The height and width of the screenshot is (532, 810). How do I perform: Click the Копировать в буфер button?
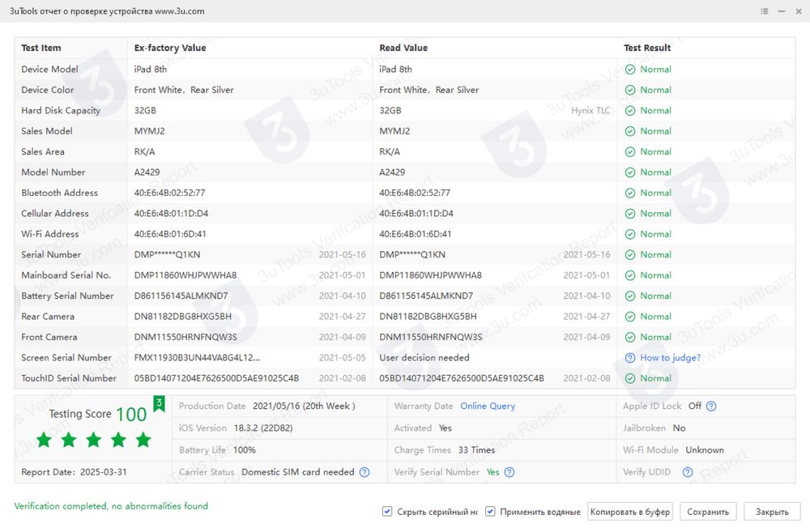[x=629, y=512]
